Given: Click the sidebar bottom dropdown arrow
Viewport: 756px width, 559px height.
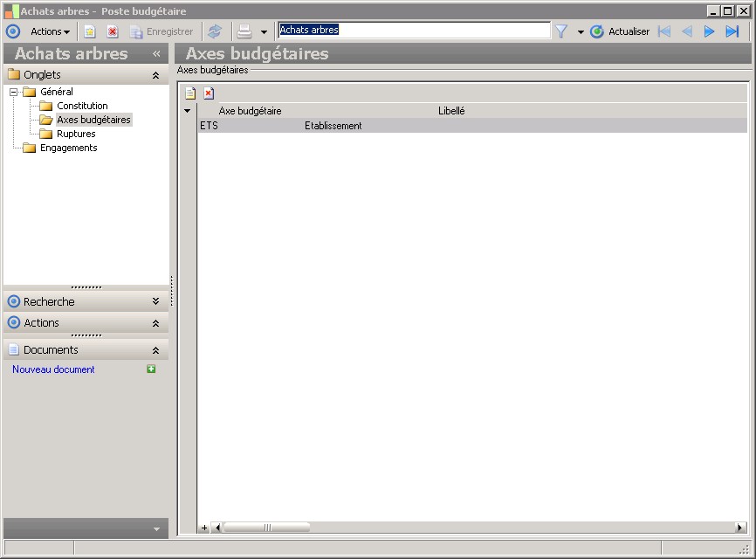Looking at the screenshot, I should [x=156, y=529].
